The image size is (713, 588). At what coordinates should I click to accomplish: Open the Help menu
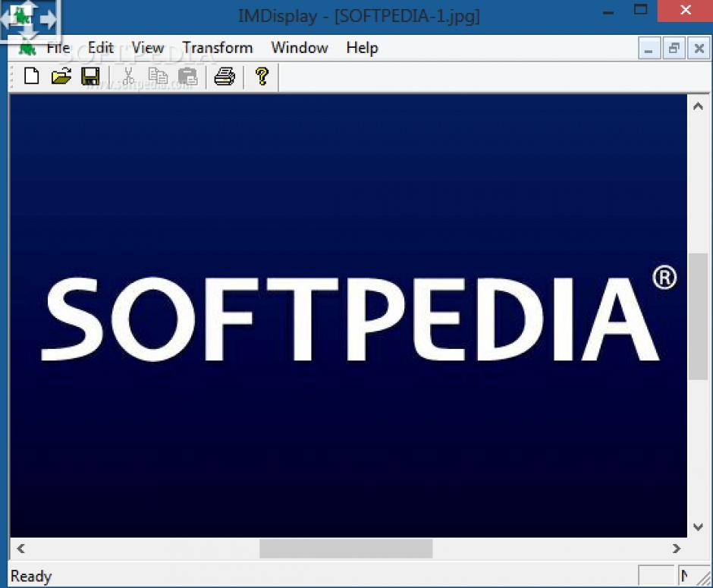(362, 49)
